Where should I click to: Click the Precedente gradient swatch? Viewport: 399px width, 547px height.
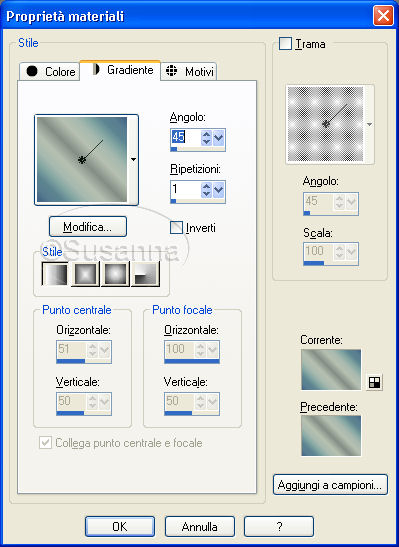point(331,436)
